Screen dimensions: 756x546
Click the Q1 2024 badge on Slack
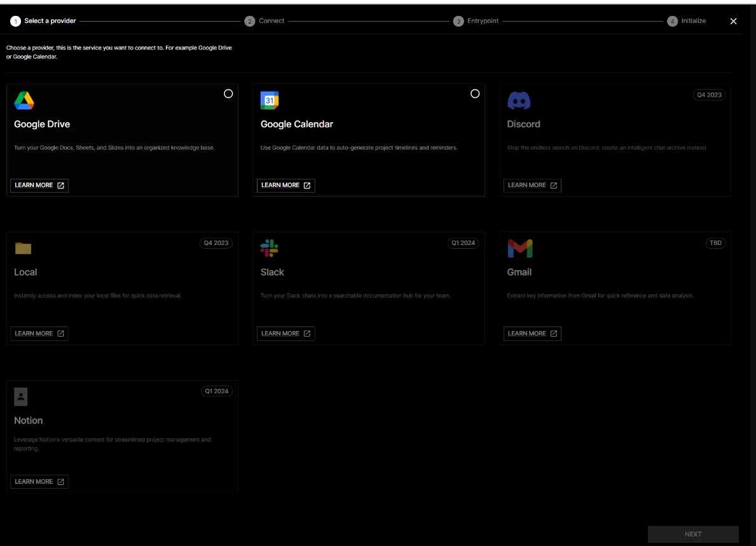463,243
